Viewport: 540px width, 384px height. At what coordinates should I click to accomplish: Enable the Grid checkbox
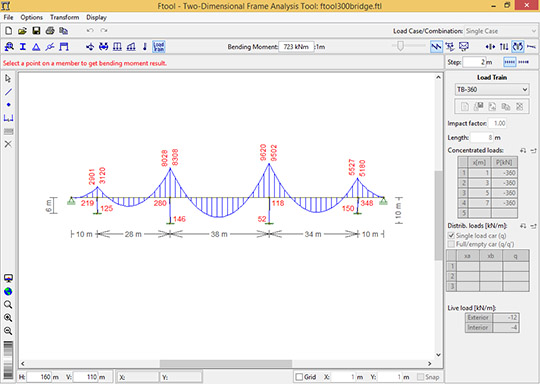(x=299, y=377)
